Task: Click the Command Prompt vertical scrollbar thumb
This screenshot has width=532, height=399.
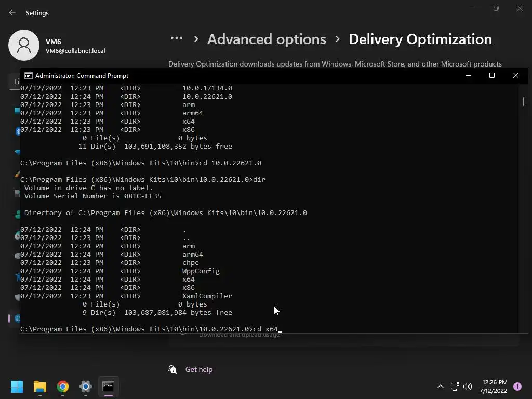Action: point(524,101)
